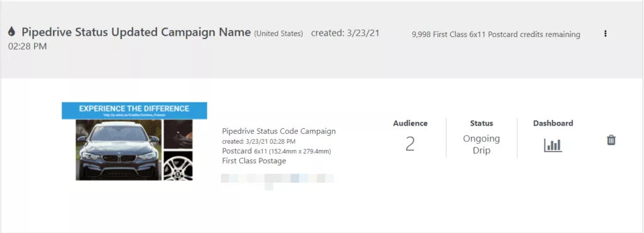Click the Ongoing Drip status text
The image size is (644, 233).
coord(481,144)
